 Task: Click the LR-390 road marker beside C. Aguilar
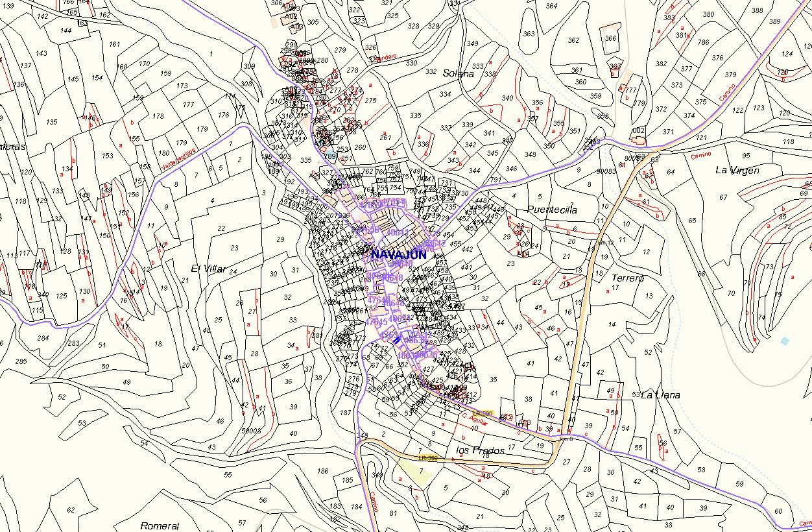483,413
